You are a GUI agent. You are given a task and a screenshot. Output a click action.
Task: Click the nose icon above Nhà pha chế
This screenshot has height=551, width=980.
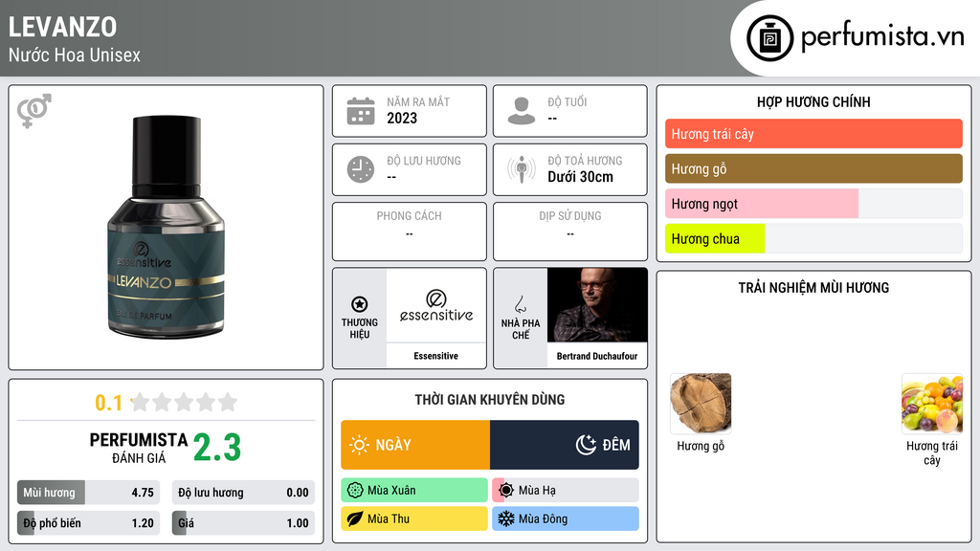tap(520, 304)
